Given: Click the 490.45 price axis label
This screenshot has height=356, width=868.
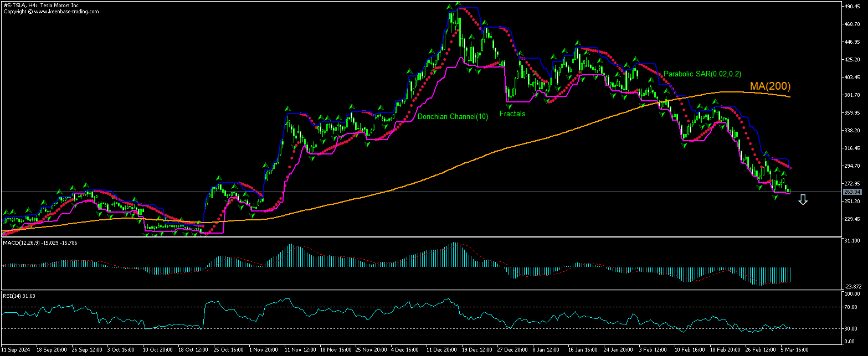Looking at the screenshot, I should coord(852,7).
